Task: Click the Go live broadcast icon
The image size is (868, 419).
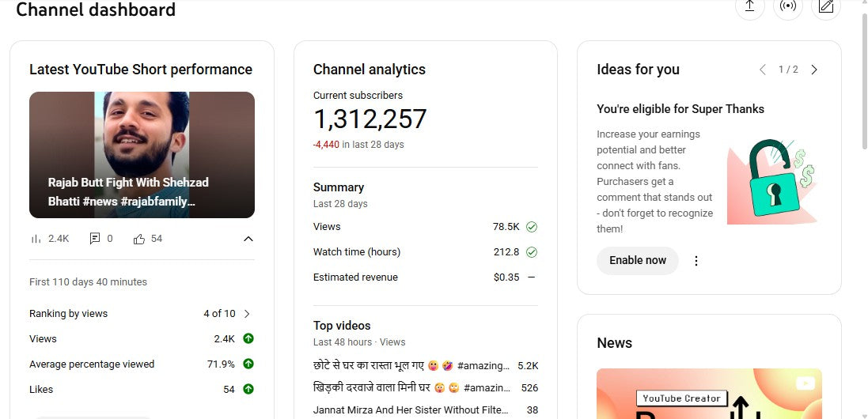Action: (x=788, y=7)
